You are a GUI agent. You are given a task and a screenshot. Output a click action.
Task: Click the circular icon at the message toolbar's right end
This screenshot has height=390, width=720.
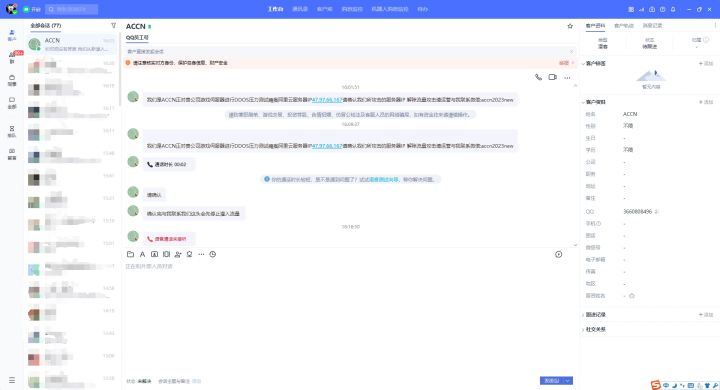click(558, 254)
